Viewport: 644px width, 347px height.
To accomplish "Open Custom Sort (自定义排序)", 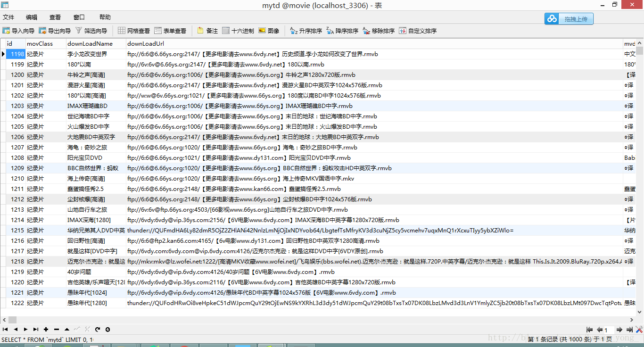I will click(418, 31).
